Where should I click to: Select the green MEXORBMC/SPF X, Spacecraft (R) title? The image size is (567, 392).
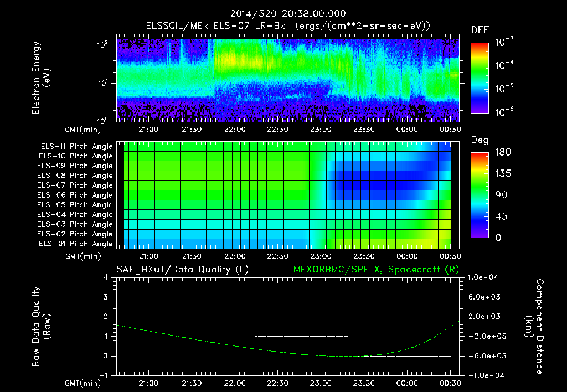click(x=376, y=270)
